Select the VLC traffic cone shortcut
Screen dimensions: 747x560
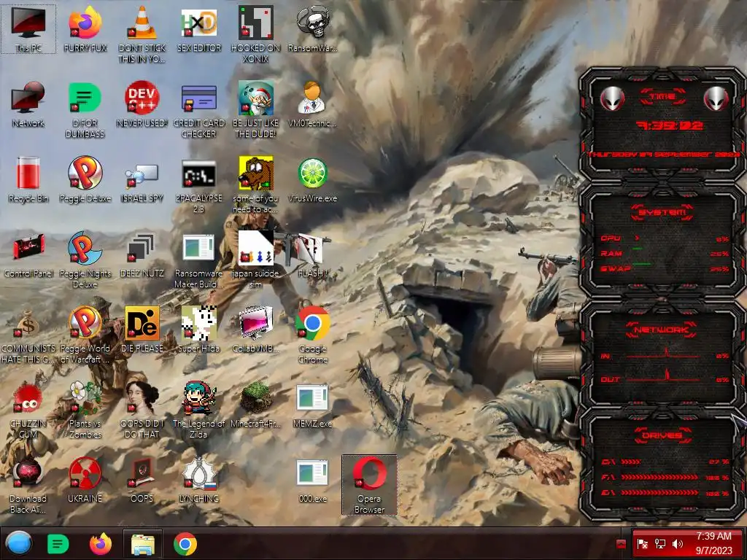click(x=142, y=34)
